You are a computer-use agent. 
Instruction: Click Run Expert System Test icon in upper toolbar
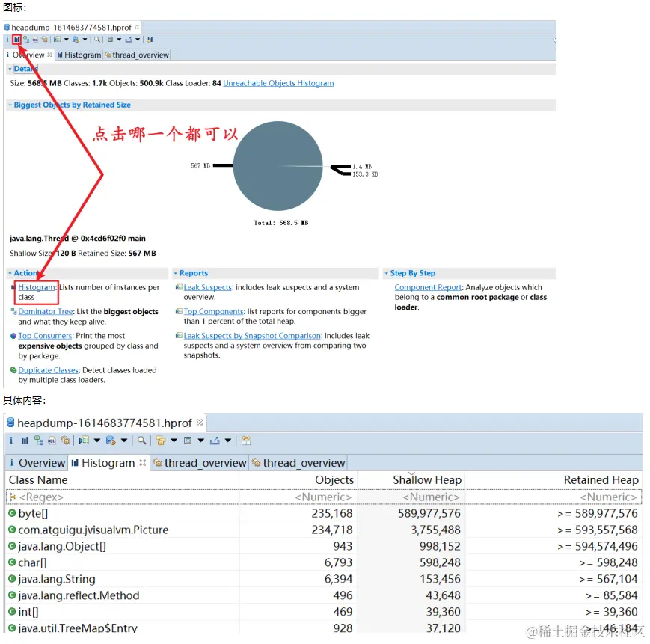click(x=57, y=40)
